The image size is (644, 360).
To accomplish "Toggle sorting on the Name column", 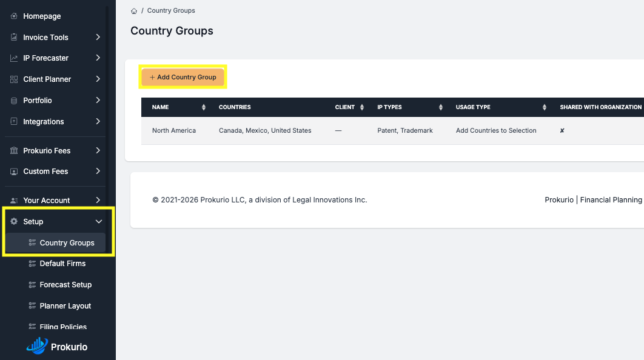I will tap(205, 107).
